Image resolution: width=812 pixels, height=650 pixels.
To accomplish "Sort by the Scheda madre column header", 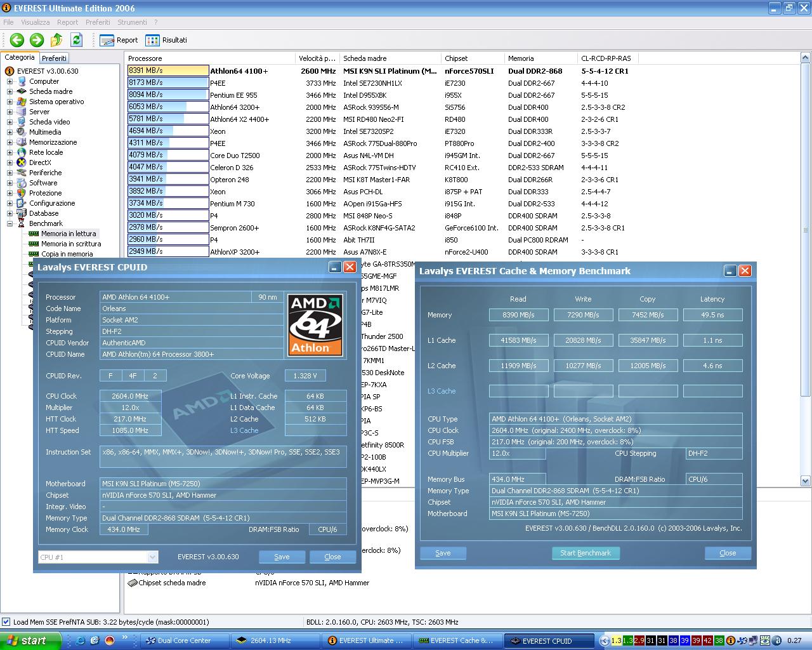I will coord(390,58).
